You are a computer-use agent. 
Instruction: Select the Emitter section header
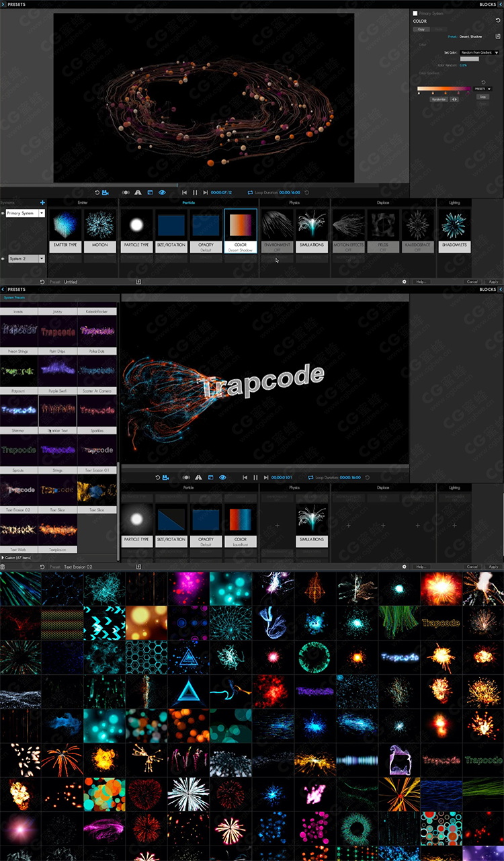(x=82, y=202)
